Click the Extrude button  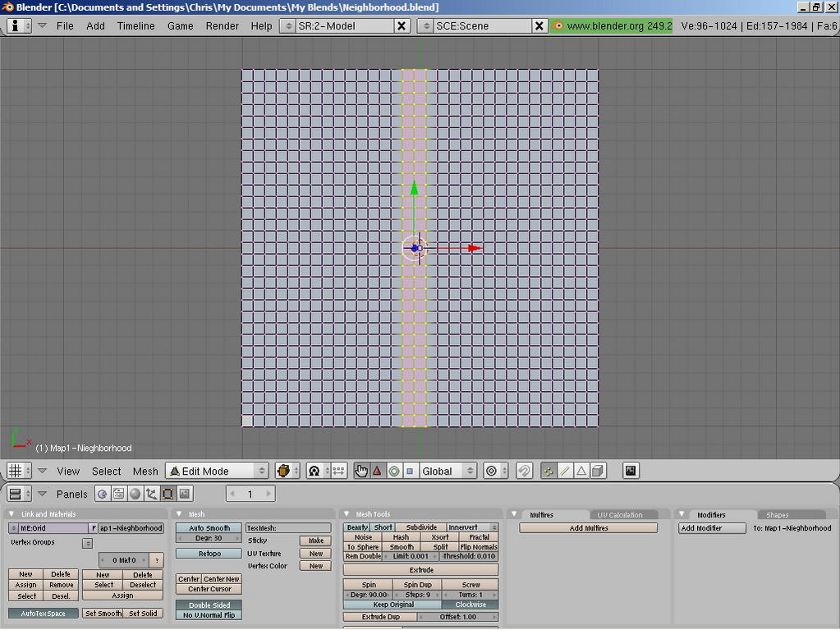tap(421, 570)
